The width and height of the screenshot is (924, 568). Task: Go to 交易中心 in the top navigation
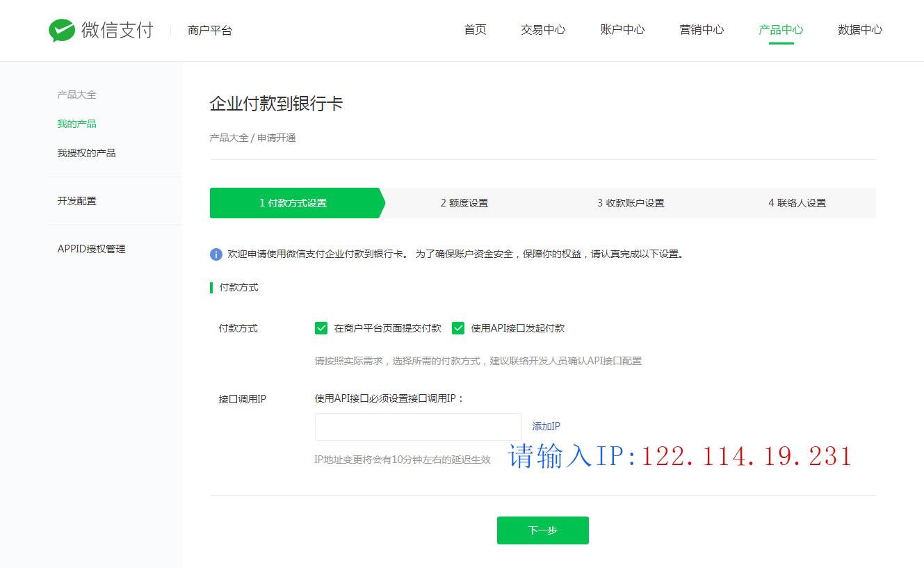543,30
